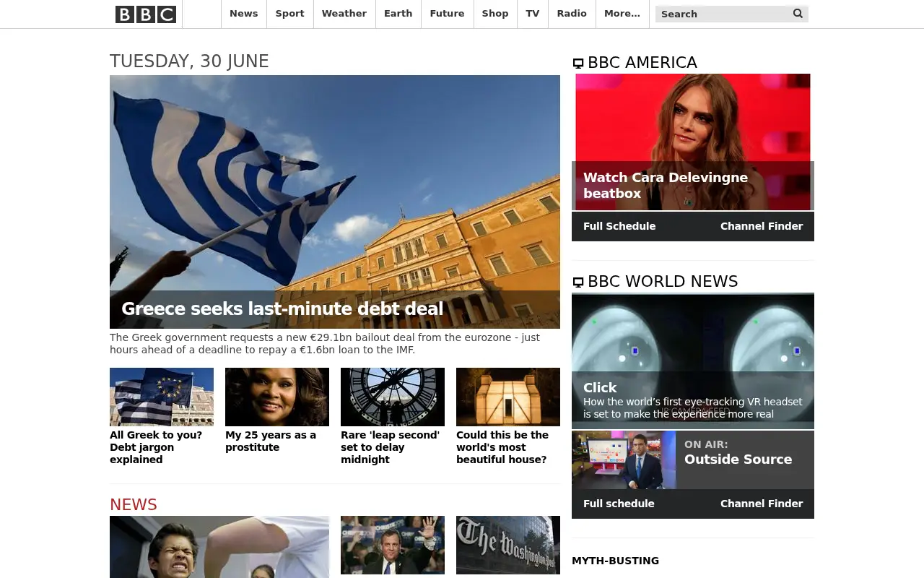Image resolution: width=924 pixels, height=578 pixels.
Task: Click the BBC logo
Action: (146, 14)
